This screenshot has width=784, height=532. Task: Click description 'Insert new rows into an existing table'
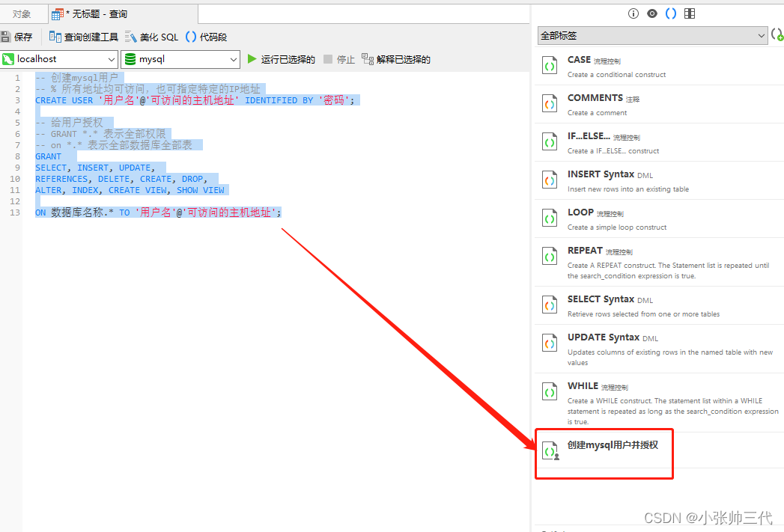tap(628, 189)
